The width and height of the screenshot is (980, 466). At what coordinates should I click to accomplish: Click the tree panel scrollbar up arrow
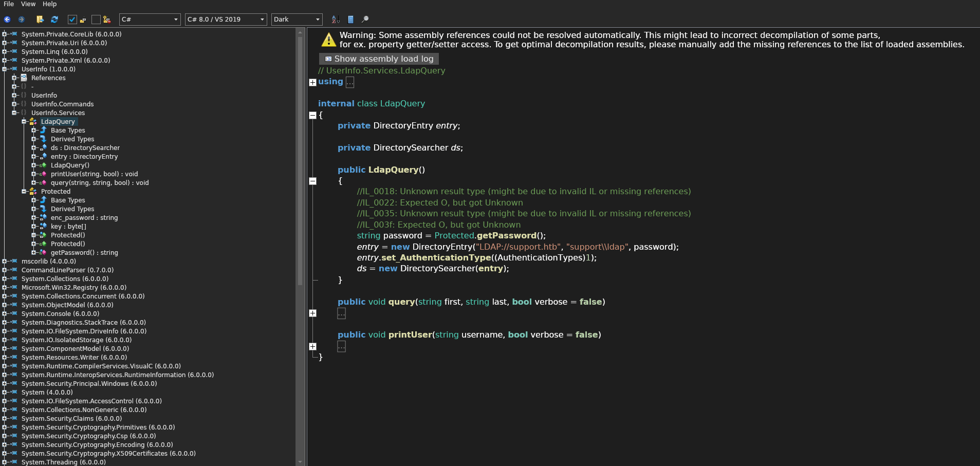point(300,32)
